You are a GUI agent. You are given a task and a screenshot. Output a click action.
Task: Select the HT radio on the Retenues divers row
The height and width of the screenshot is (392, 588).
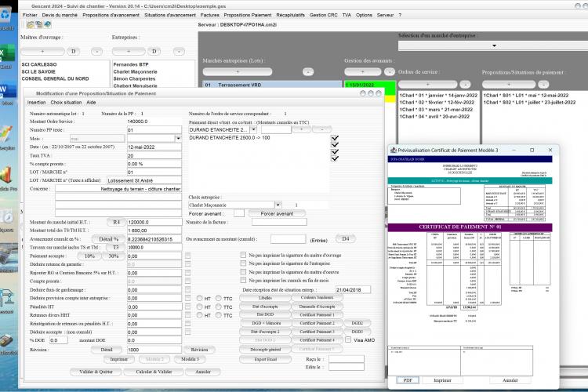199,315
